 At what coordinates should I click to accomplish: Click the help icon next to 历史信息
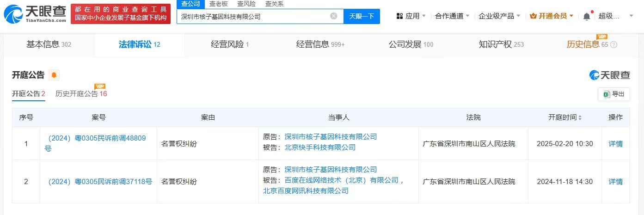(613, 45)
